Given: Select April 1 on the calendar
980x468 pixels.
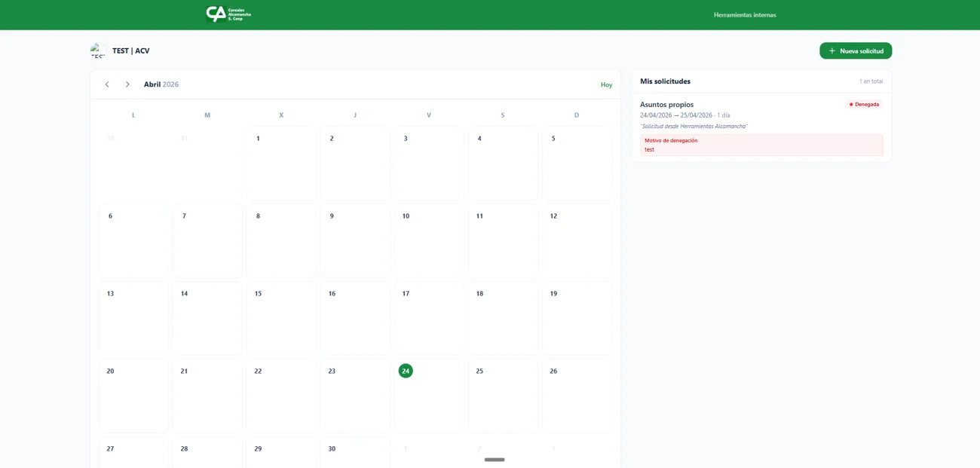Looking at the screenshot, I should 281,164.
